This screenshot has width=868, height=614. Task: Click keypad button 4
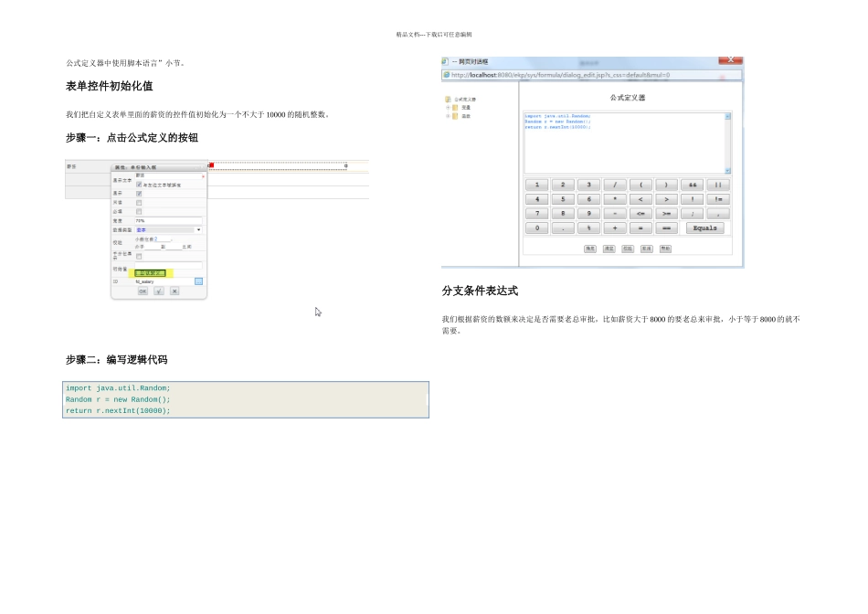coord(537,199)
